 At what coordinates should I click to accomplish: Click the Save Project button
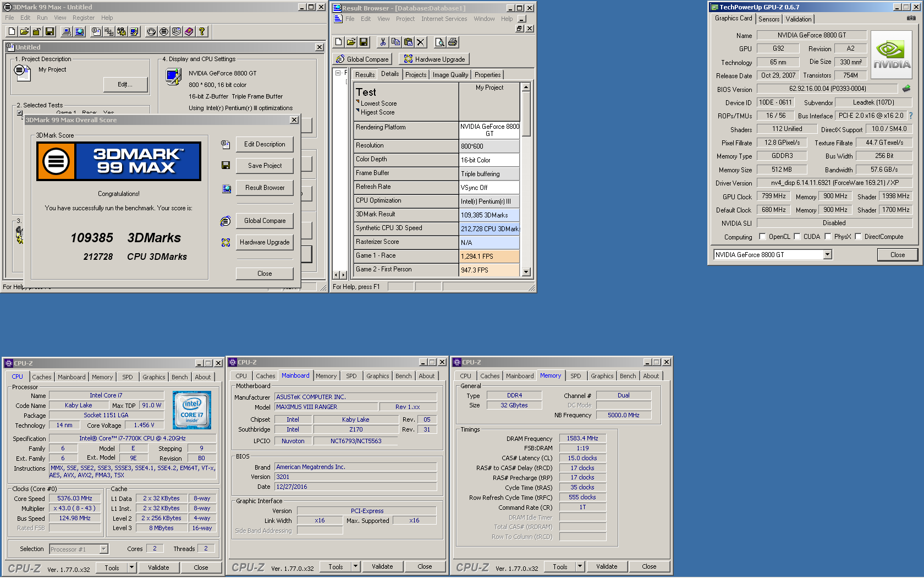pyautogui.click(x=265, y=166)
